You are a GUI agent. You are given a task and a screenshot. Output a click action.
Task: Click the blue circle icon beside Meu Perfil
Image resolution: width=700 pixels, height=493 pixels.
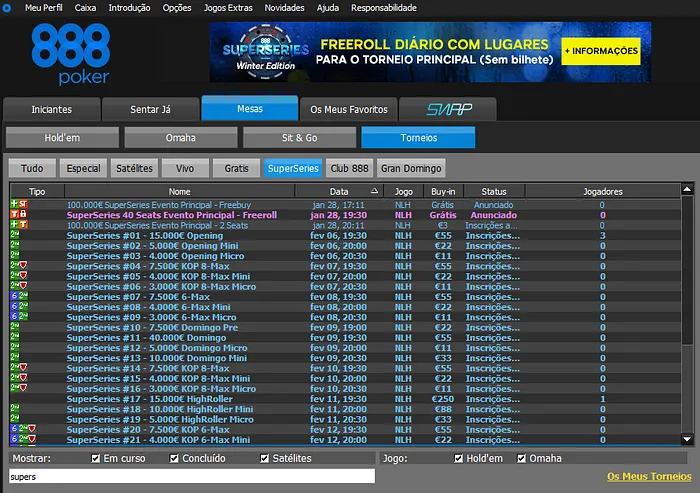(x=7, y=8)
